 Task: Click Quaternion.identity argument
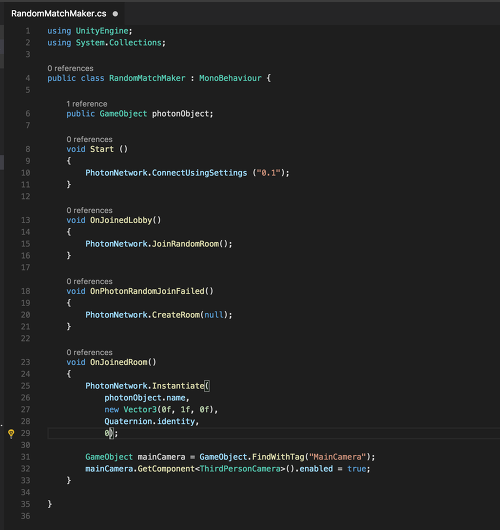pos(150,421)
